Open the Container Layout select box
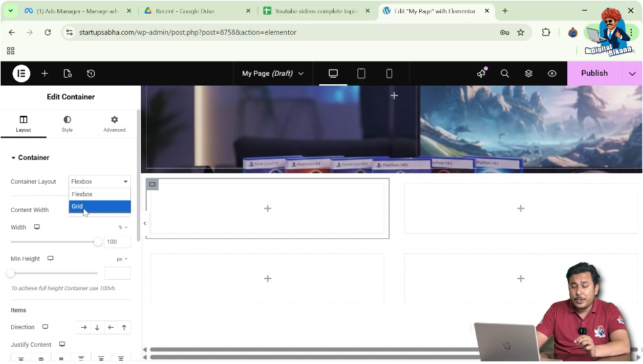The height and width of the screenshot is (364, 643). coord(99,182)
